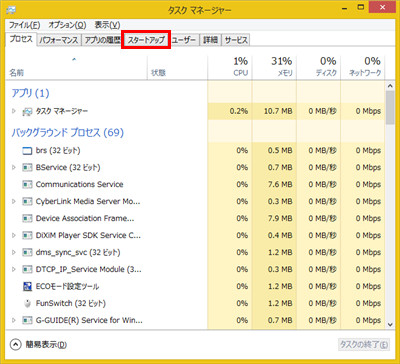The width and height of the screenshot is (400, 364).
Task: Click the 7.9 MB memory value
Action: pos(280,218)
